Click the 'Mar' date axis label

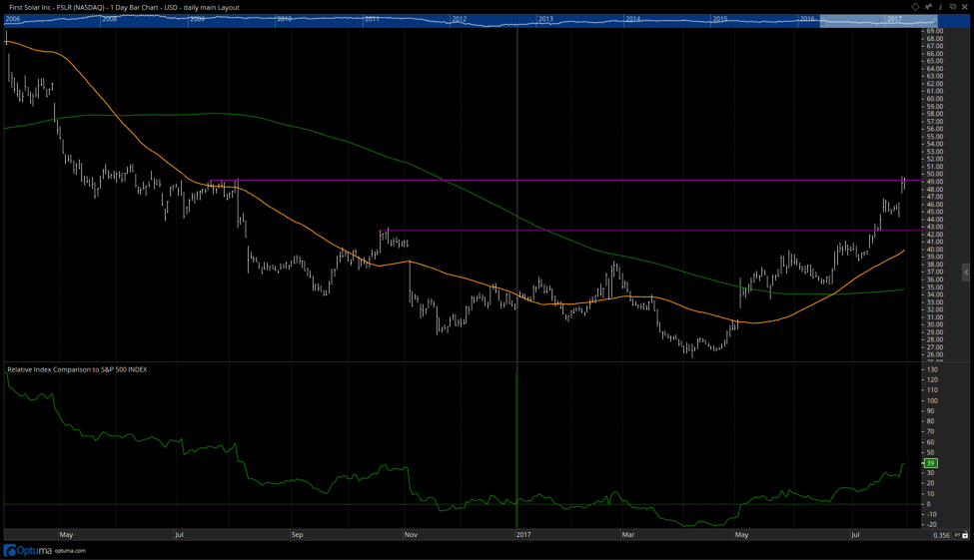pyautogui.click(x=628, y=535)
